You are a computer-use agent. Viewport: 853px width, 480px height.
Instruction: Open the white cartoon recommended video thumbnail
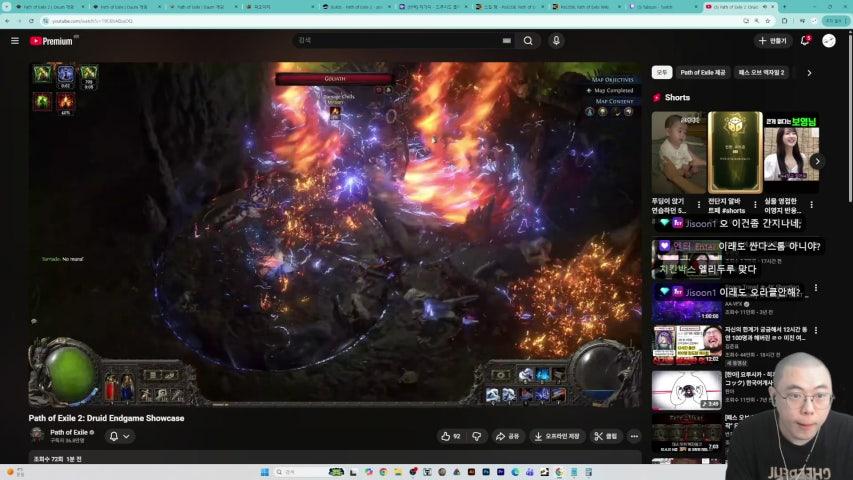coord(687,390)
